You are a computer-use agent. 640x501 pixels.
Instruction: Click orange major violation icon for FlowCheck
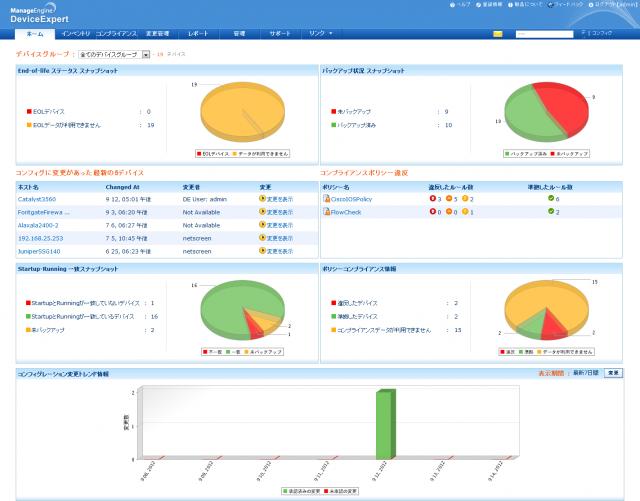click(x=449, y=212)
